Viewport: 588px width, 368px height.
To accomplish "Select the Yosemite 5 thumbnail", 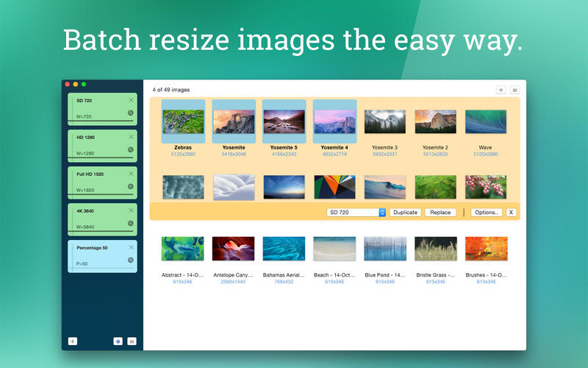I will pos(284,121).
